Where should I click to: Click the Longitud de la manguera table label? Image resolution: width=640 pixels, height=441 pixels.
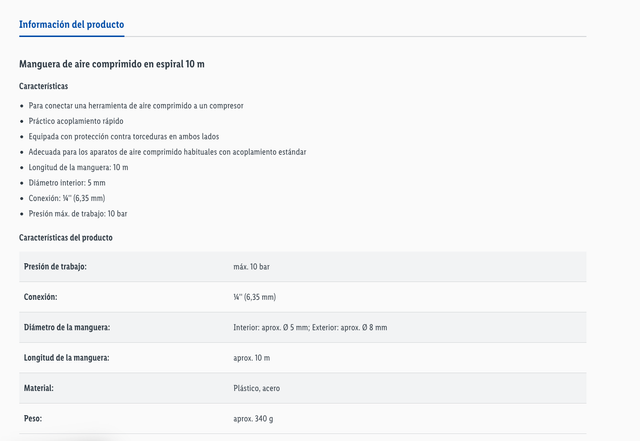(x=66, y=357)
